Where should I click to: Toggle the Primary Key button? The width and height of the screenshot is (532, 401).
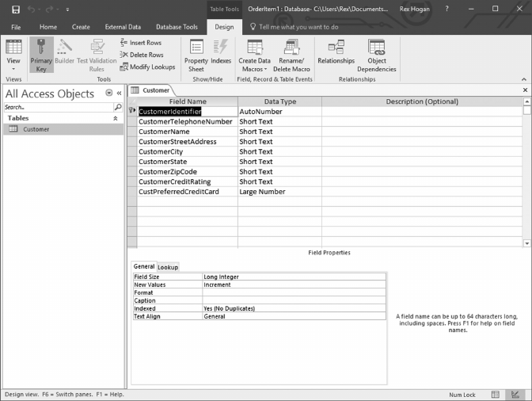coord(41,55)
